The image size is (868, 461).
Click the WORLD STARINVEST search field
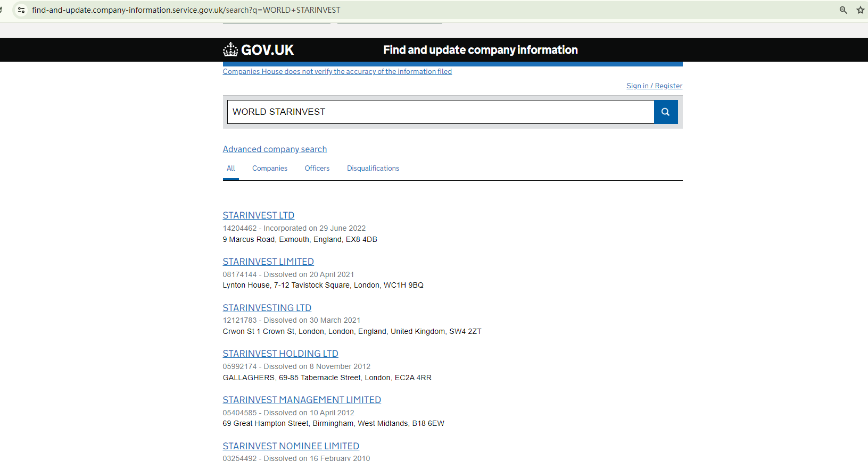click(x=440, y=112)
